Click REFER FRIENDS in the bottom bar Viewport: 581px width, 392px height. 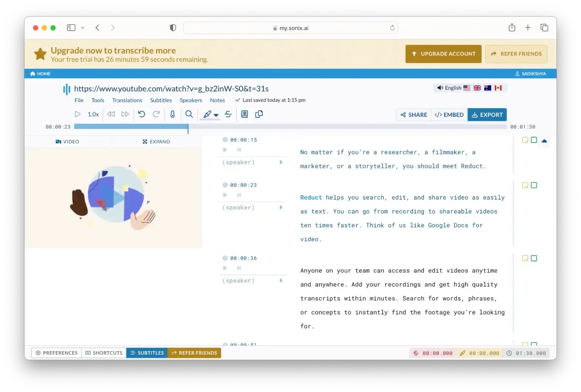click(x=194, y=353)
